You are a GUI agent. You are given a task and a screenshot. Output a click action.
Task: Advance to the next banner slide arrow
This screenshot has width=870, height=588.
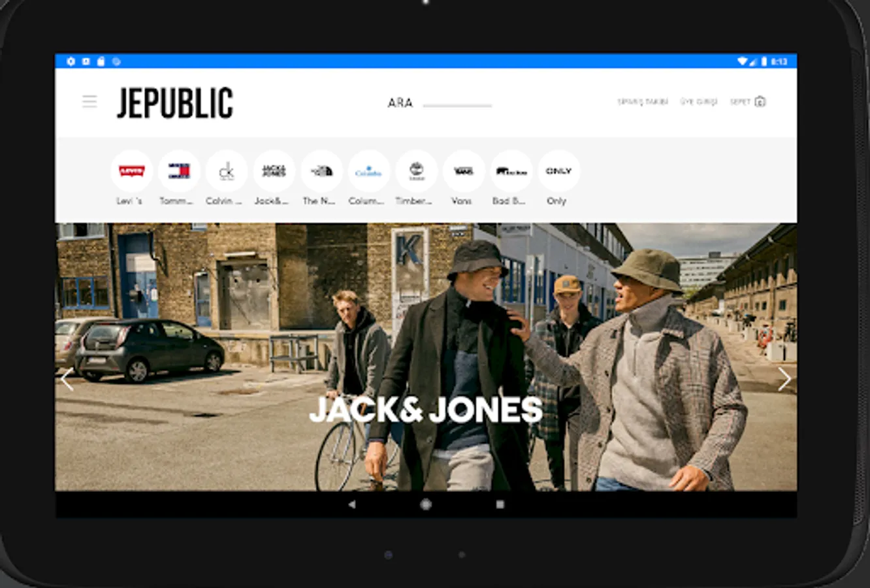[784, 379]
